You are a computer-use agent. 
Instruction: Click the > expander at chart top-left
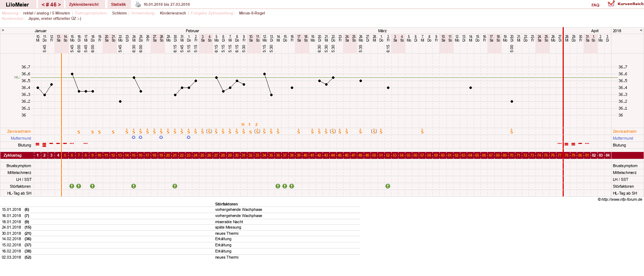[x=3, y=30]
